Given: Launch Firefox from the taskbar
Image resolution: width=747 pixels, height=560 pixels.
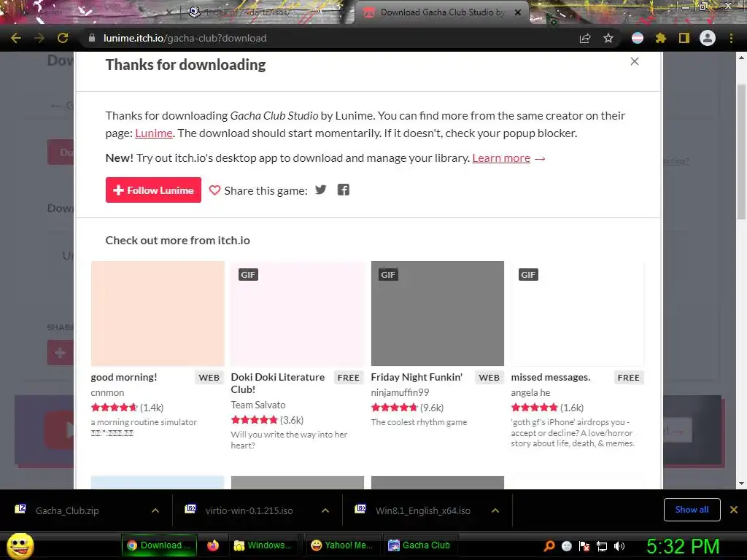Looking at the screenshot, I should [213, 545].
